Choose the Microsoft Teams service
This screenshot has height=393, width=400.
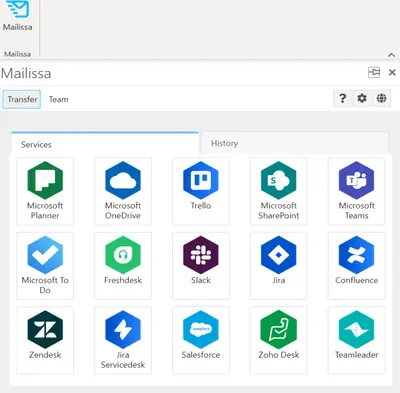[356, 191]
